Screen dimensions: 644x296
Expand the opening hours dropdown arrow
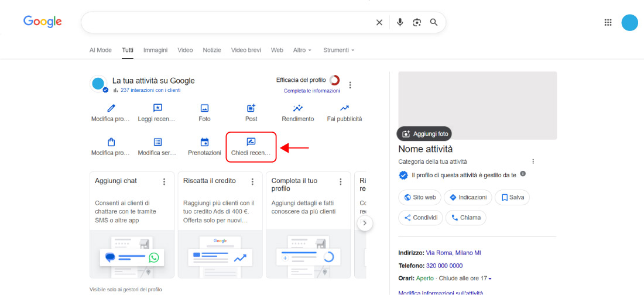click(490, 278)
